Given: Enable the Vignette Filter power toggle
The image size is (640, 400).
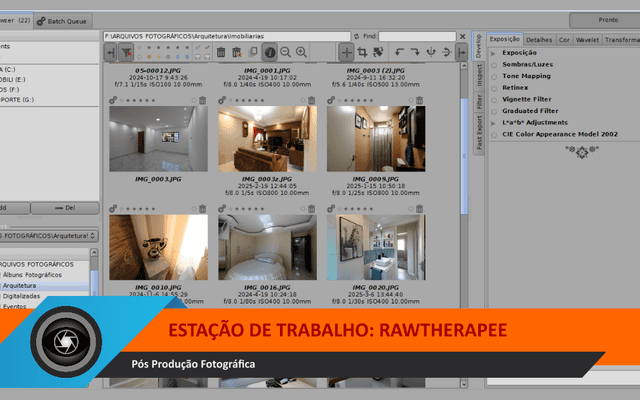Looking at the screenshot, I should [494, 100].
